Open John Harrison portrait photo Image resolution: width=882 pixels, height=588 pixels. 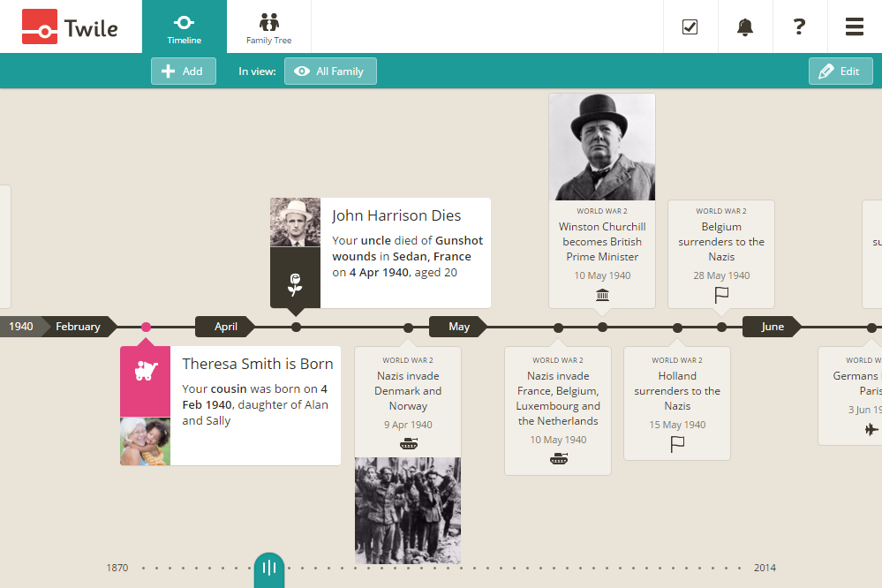pos(295,222)
